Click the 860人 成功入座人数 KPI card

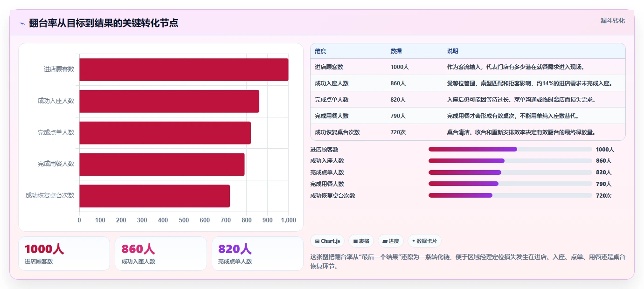click(161, 254)
